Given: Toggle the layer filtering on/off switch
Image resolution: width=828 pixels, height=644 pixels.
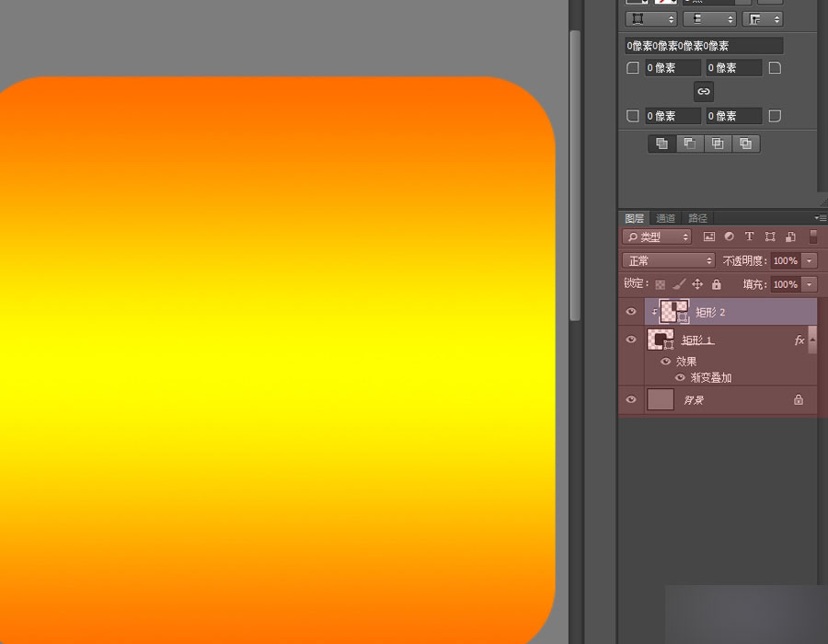Looking at the screenshot, I should click(x=813, y=236).
